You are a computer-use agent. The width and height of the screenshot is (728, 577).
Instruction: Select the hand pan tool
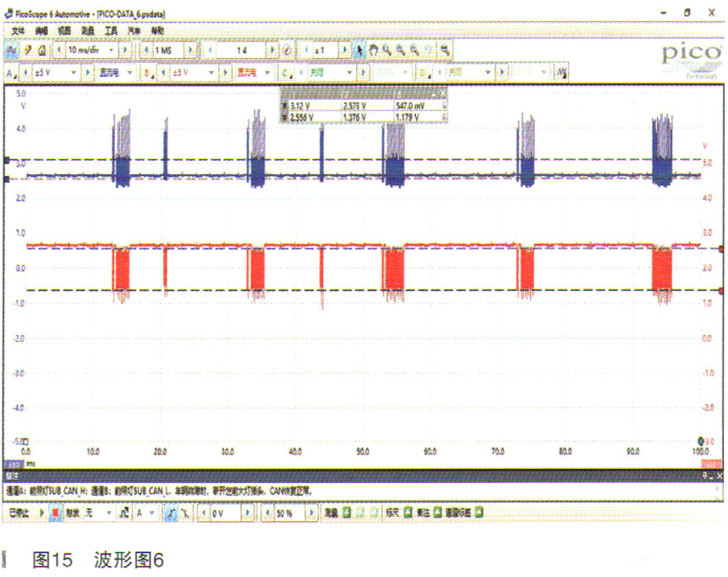pos(374,50)
